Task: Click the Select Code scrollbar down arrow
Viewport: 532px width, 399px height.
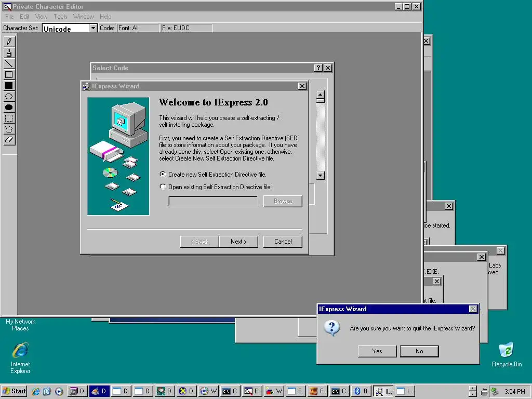Action: (x=320, y=176)
